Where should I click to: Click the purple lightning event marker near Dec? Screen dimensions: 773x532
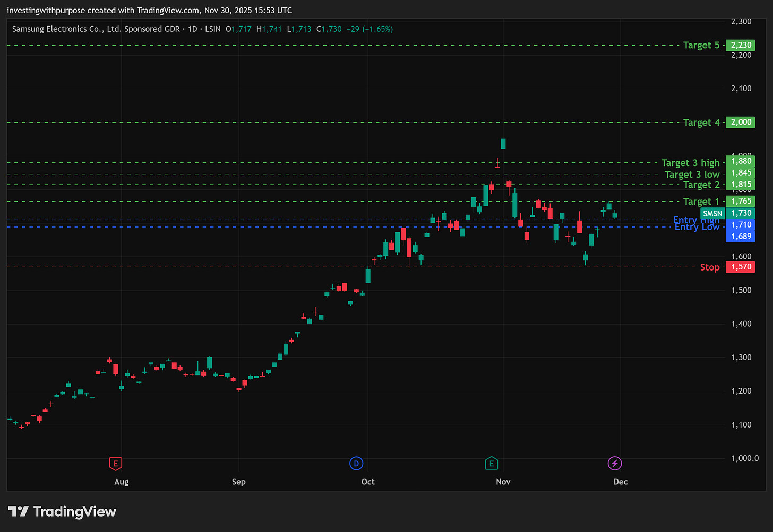(x=615, y=464)
